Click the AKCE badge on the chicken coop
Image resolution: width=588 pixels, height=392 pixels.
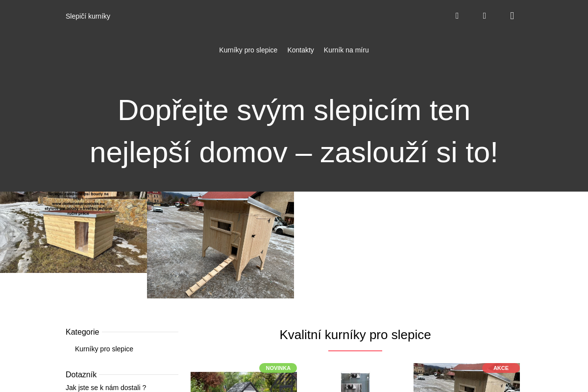click(x=501, y=368)
